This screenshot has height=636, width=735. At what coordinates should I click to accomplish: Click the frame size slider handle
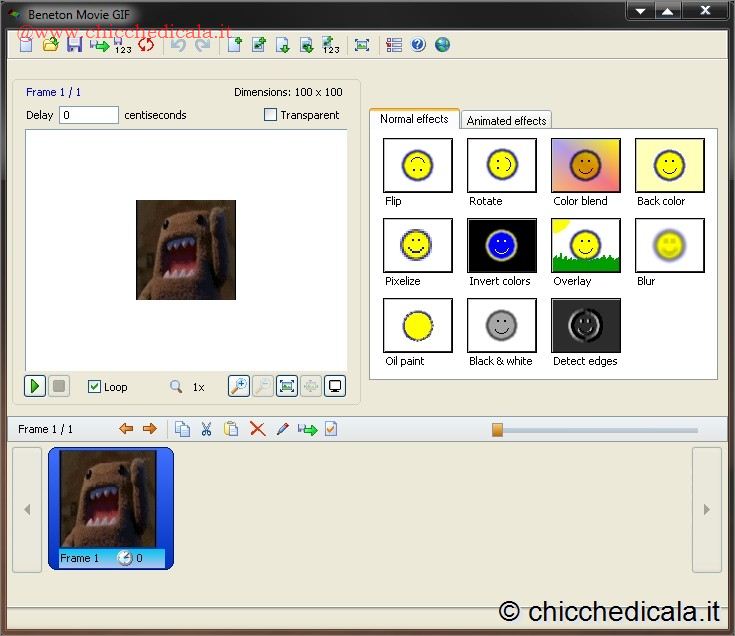tap(497, 429)
